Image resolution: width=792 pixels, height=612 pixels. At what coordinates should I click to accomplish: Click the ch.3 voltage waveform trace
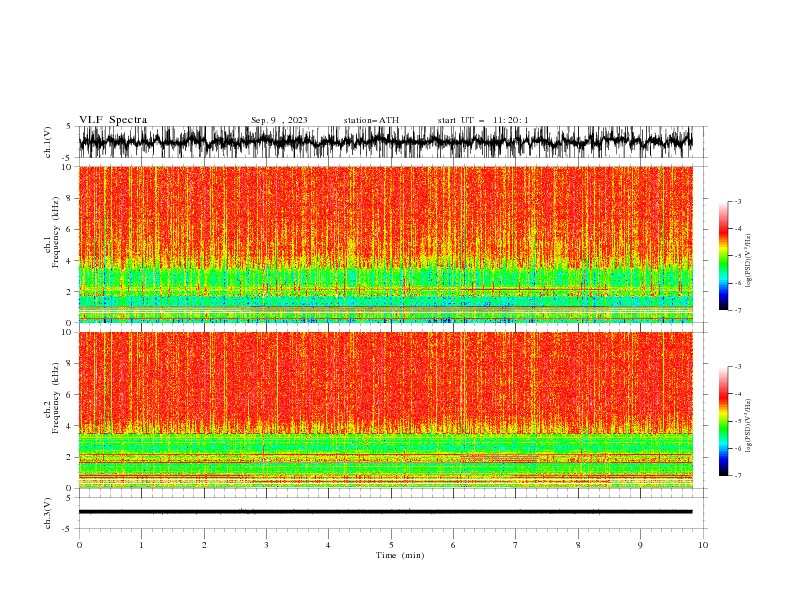[x=385, y=512]
